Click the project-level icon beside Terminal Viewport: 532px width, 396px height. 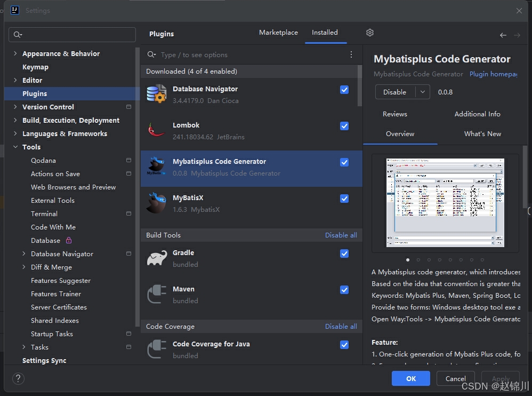[128, 213]
